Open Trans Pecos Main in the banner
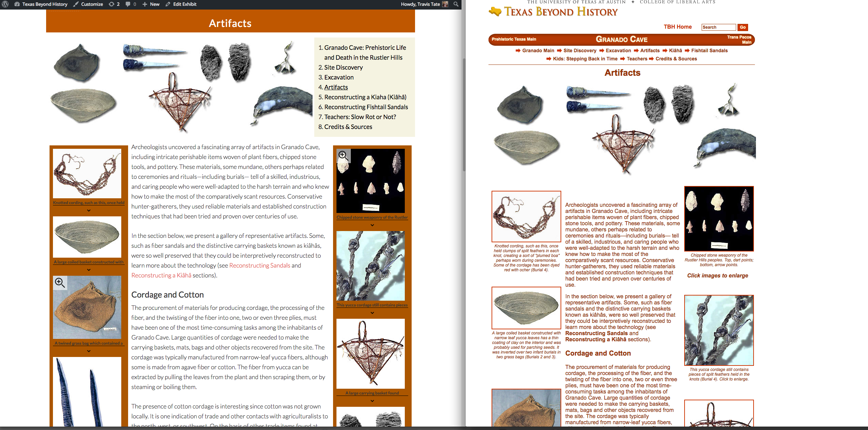868x430 pixels. 739,40
